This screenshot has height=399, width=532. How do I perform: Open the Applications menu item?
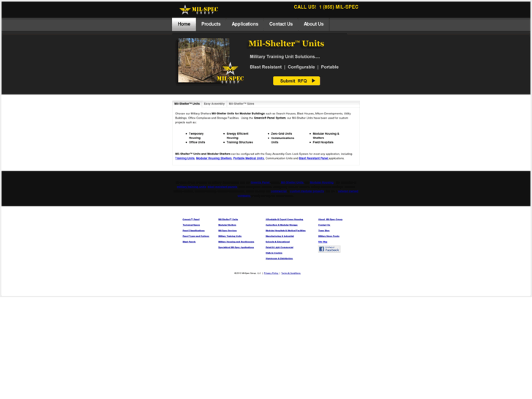[245, 24]
